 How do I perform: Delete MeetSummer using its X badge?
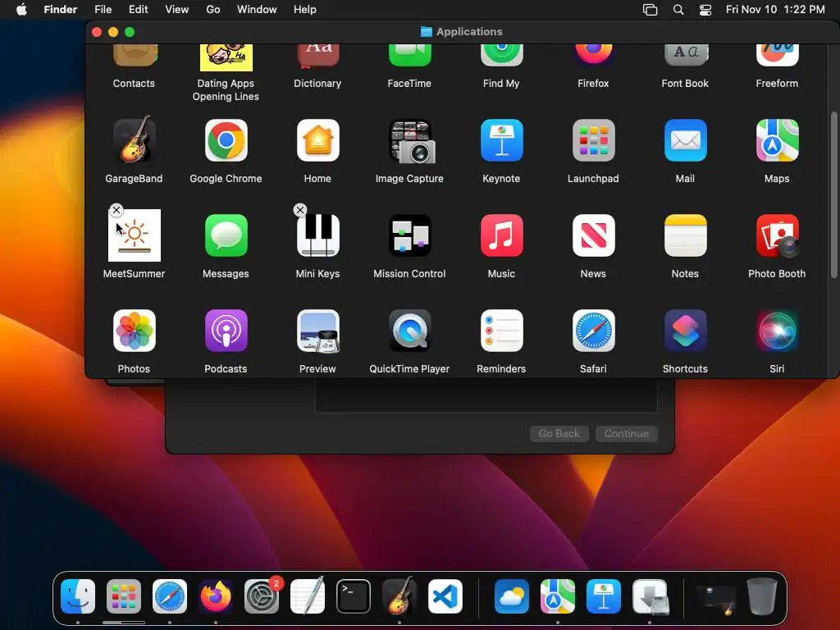(116, 210)
